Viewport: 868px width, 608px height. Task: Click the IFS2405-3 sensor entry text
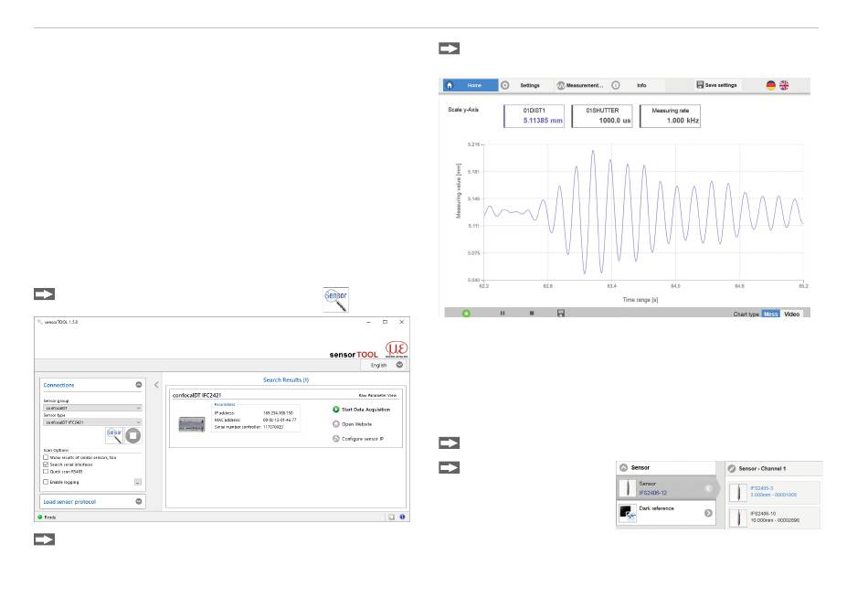point(773,492)
